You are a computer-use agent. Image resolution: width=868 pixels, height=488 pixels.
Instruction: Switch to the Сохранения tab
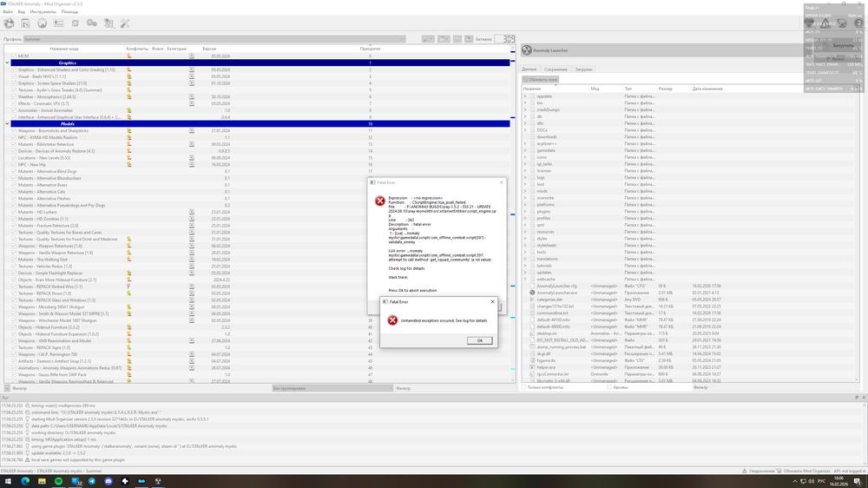556,69
